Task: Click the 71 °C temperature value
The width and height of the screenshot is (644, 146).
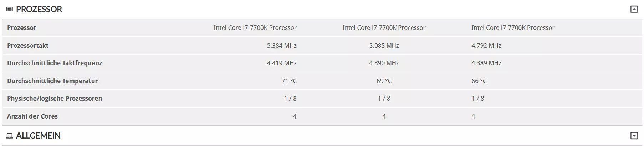Action: coord(289,81)
